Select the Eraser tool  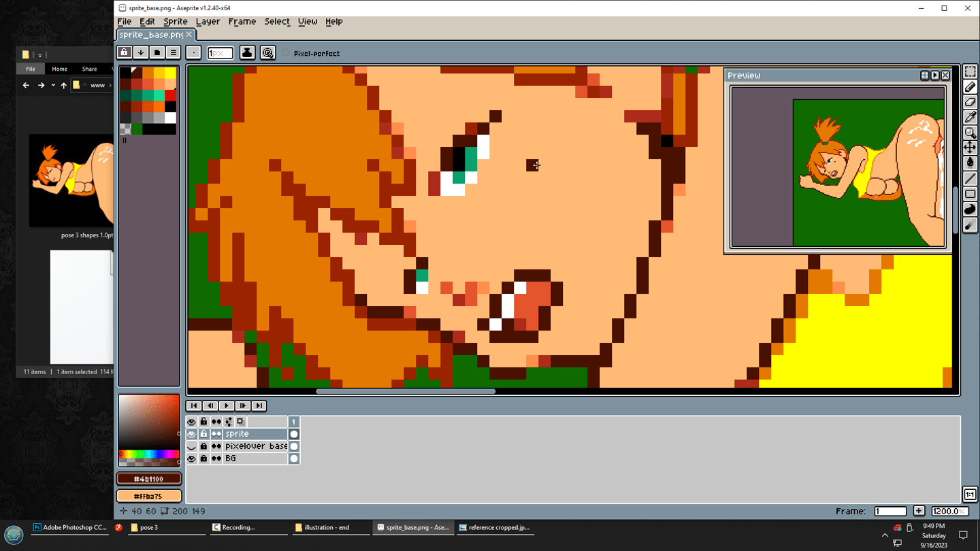tap(970, 102)
